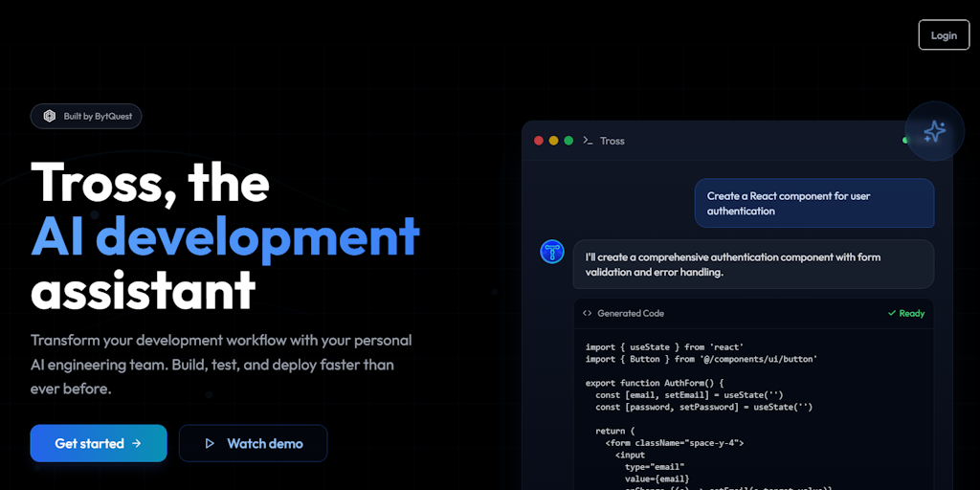Click the sparkle AI floating icon
This screenshot has height=490, width=980.
click(935, 131)
